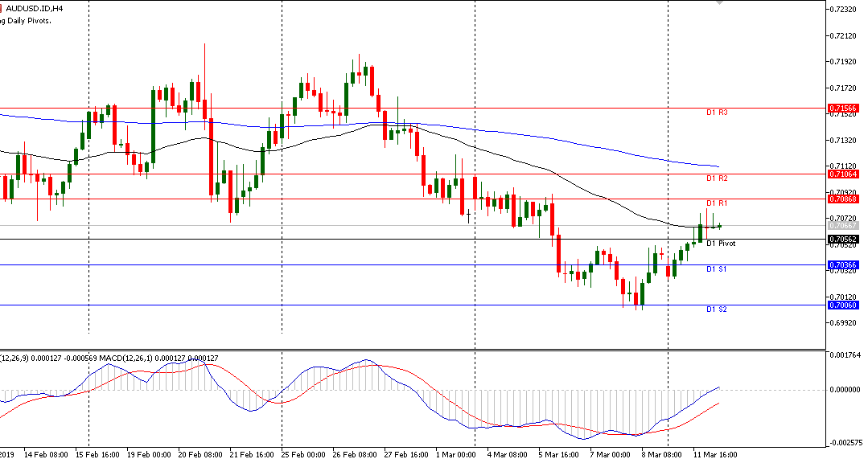Click the 26 Feb 08:00 time label
The width and height of the screenshot is (868, 459).
pyautogui.click(x=354, y=455)
